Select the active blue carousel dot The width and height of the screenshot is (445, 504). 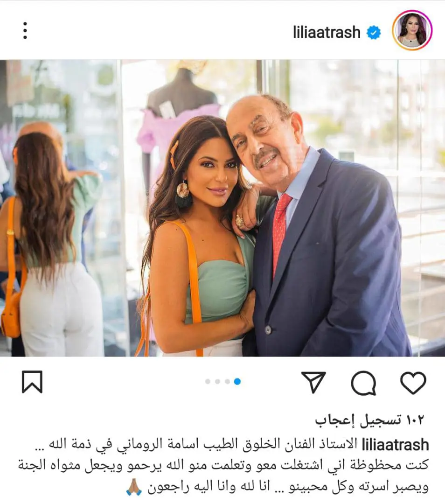pyautogui.click(x=237, y=382)
